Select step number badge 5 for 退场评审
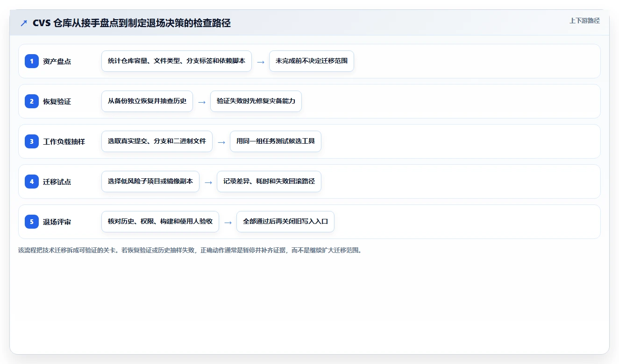This screenshot has width=619, height=364. (x=32, y=222)
